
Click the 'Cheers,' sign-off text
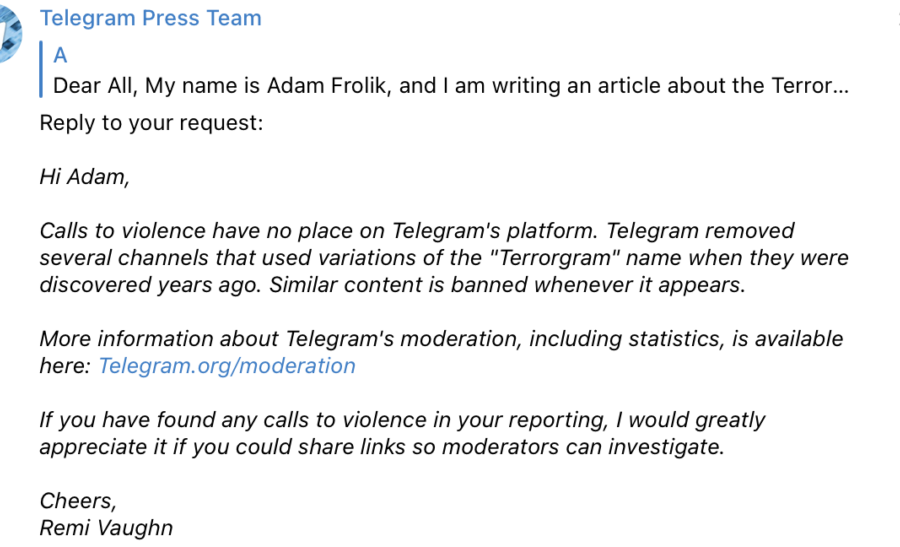pos(78,501)
